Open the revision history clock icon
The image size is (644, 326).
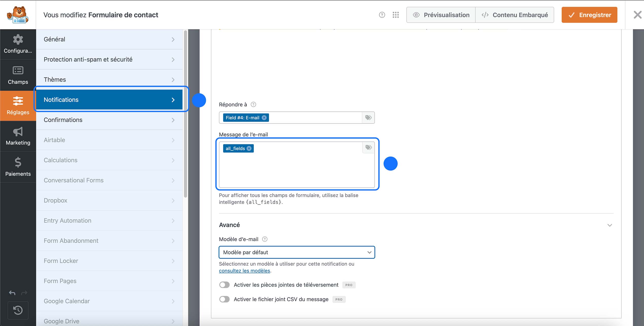[x=18, y=310]
